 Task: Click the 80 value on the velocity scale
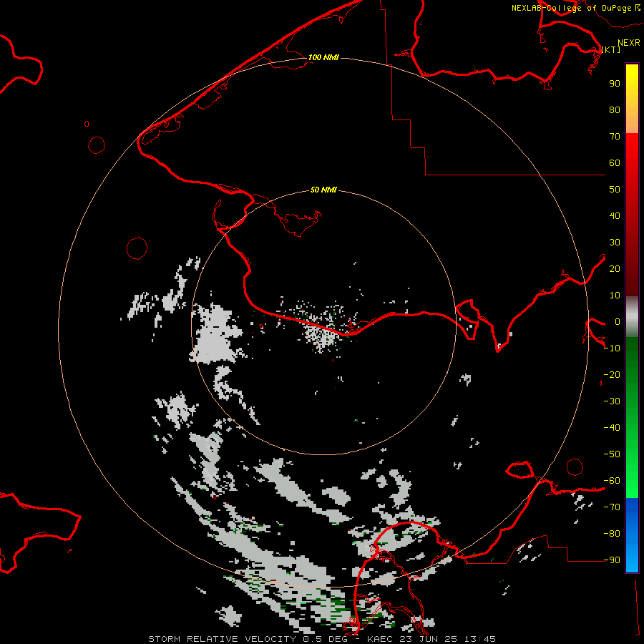coord(615,109)
